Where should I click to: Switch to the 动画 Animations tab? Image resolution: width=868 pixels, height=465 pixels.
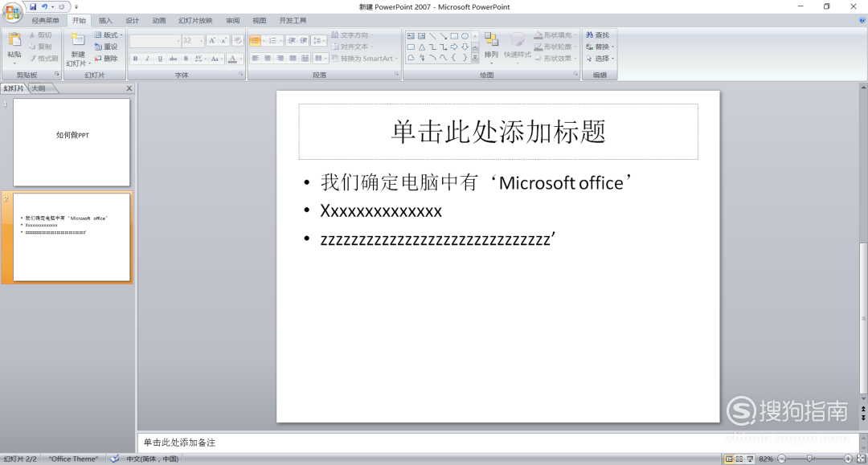pyautogui.click(x=159, y=20)
